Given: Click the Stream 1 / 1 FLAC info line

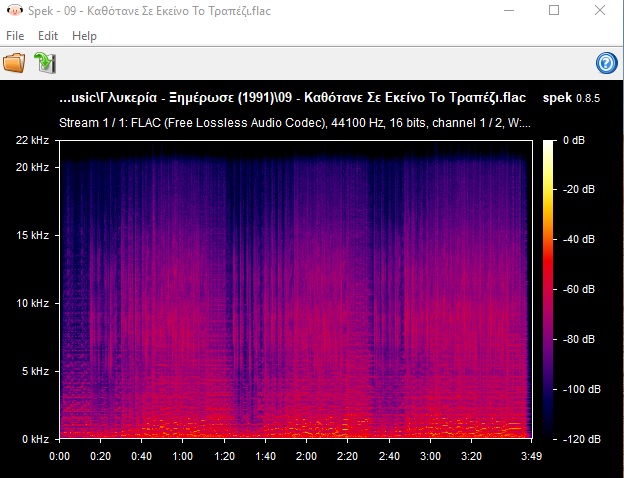Looking at the screenshot, I should 294,123.
